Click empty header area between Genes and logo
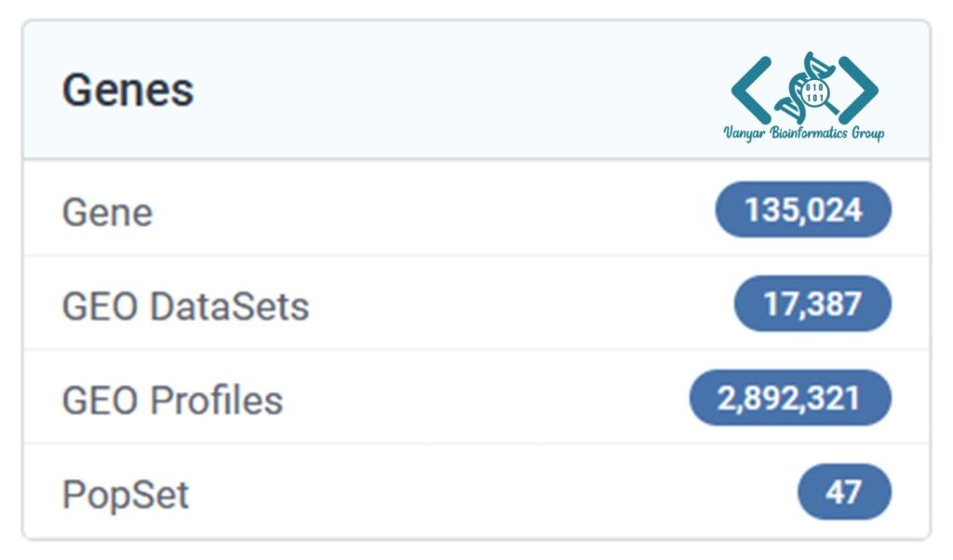 [456, 90]
